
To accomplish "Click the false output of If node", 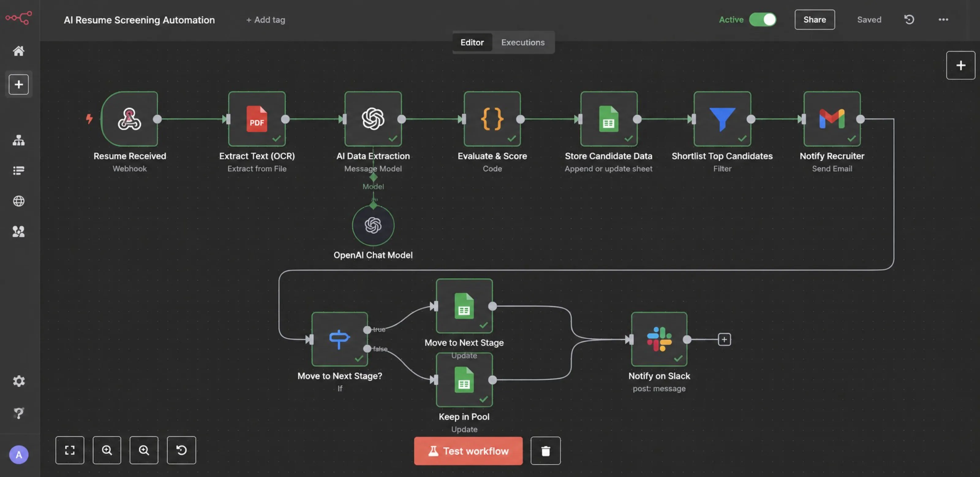I will (367, 348).
